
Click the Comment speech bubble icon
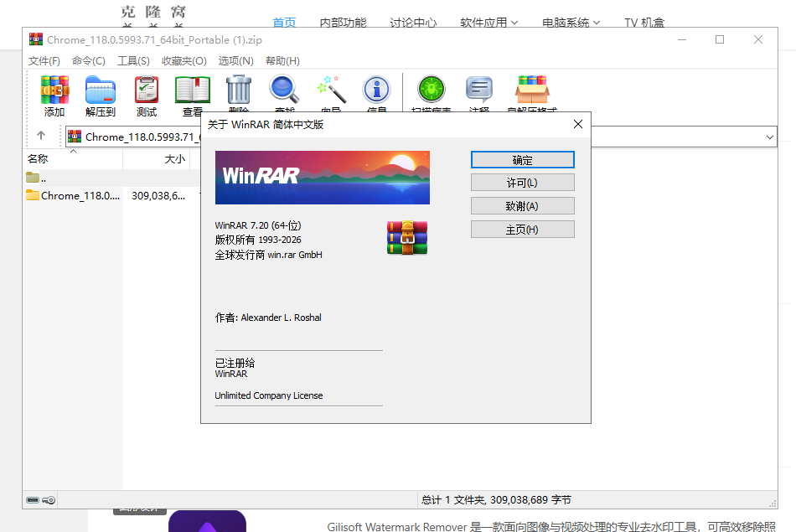tap(478, 90)
